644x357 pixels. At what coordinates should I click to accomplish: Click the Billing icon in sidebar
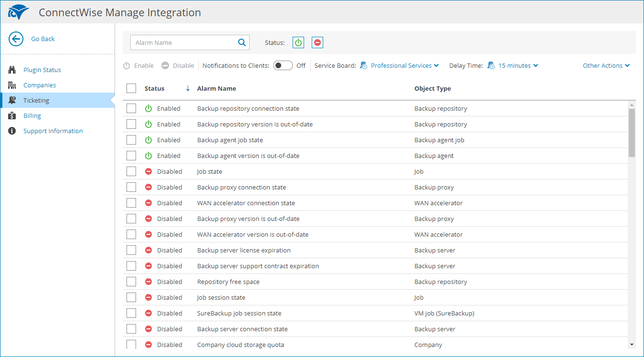click(x=12, y=115)
